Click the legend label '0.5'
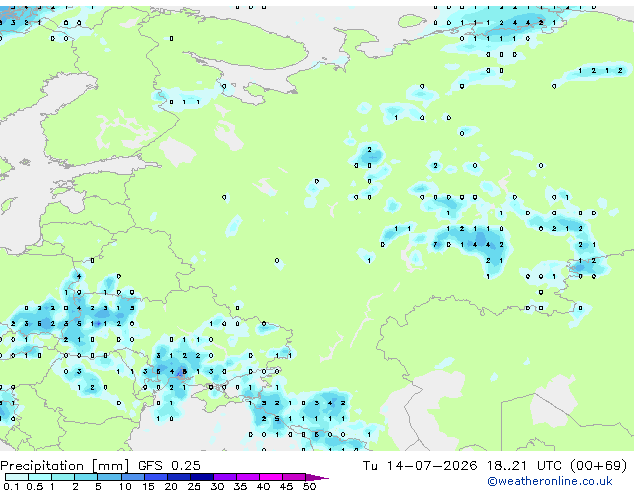 coord(35,486)
